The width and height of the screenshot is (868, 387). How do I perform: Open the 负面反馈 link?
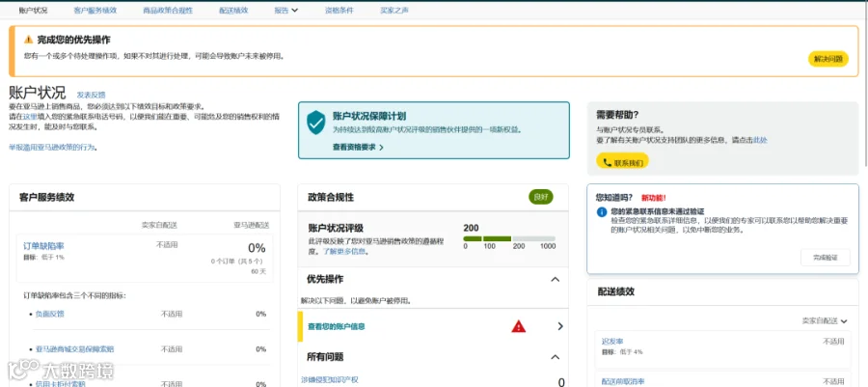(50, 314)
